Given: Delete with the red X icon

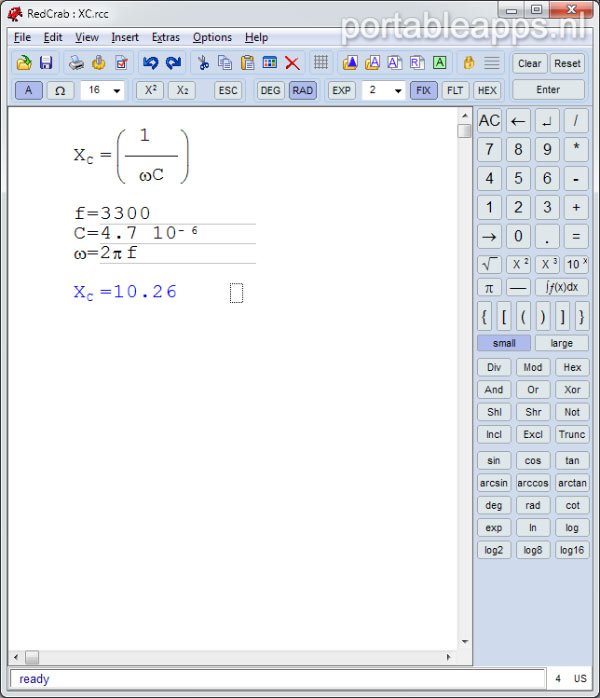Looking at the screenshot, I should (x=292, y=63).
